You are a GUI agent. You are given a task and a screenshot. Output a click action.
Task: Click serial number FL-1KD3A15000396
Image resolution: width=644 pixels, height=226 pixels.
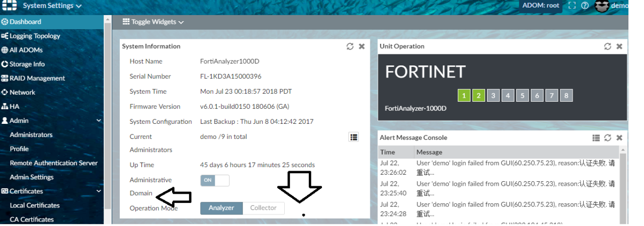click(x=230, y=77)
